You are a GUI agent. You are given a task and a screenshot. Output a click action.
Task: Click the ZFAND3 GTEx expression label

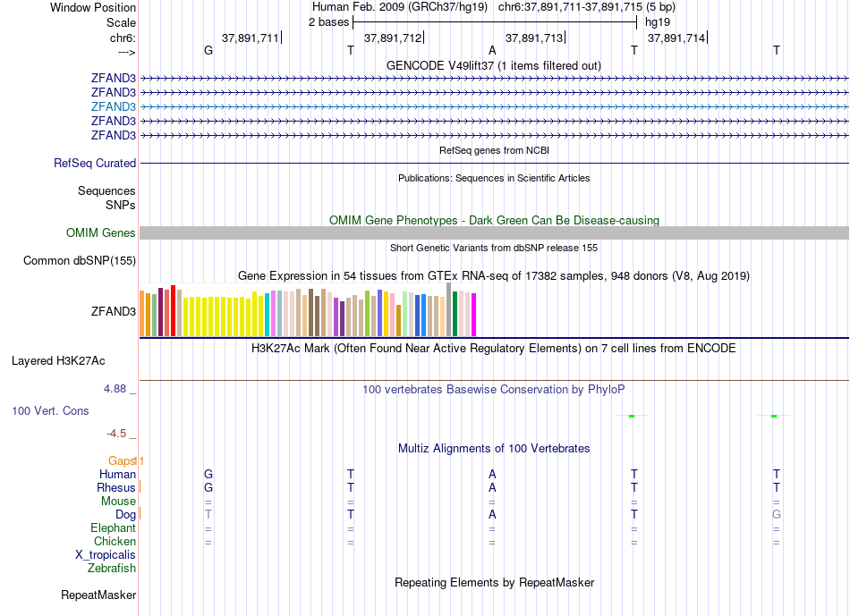(x=114, y=311)
